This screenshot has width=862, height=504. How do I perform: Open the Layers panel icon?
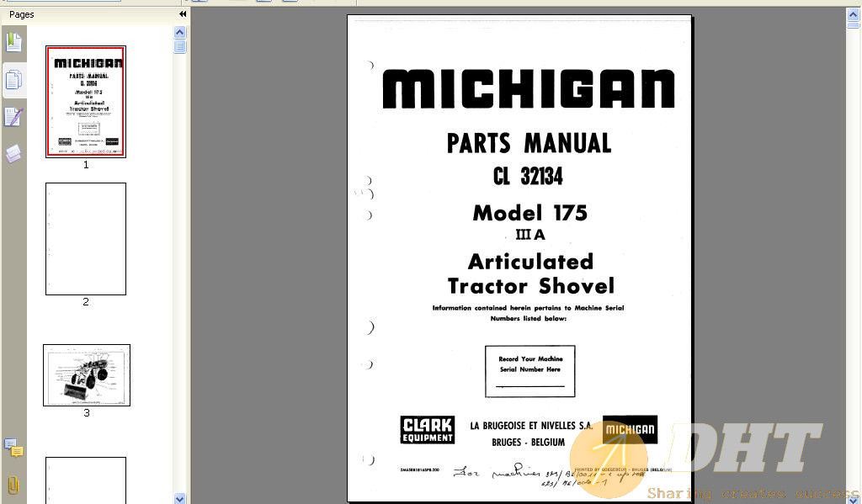13,154
